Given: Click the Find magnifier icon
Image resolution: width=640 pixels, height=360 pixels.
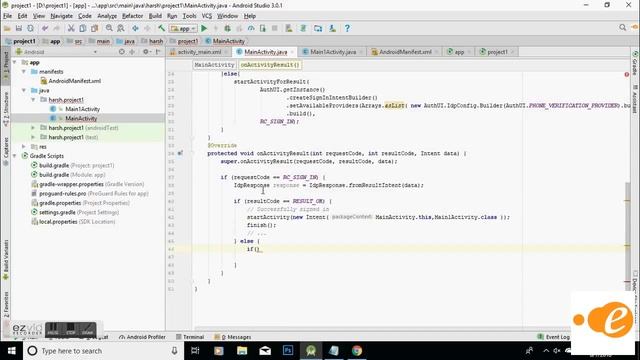Looking at the screenshot, I should [109, 28].
